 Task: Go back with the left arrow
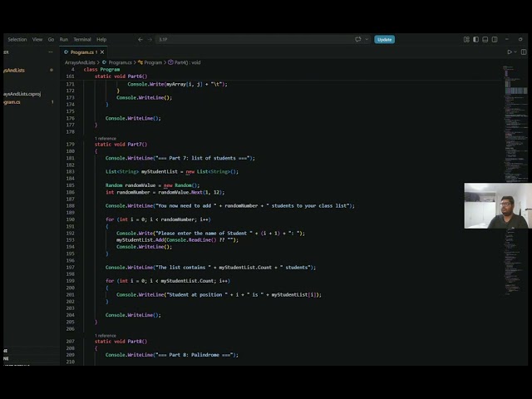140,39
